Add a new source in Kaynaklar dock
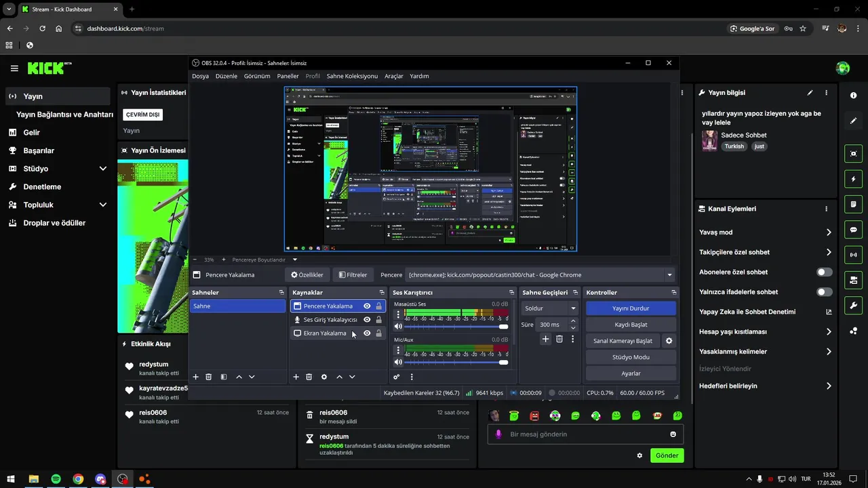Image resolution: width=868 pixels, height=488 pixels. pos(296,377)
